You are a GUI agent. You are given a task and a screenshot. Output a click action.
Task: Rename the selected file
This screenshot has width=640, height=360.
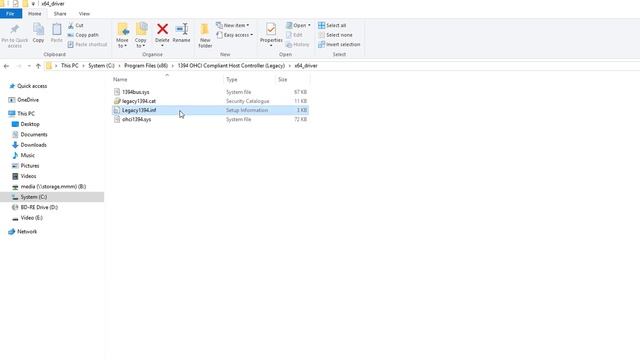[182, 33]
